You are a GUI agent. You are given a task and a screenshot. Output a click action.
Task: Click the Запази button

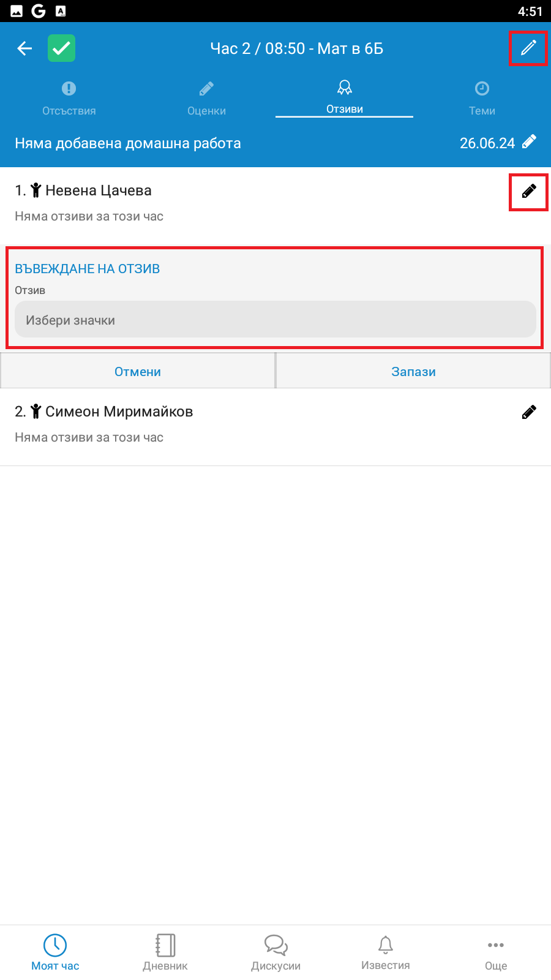pyautogui.click(x=414, y=371)
